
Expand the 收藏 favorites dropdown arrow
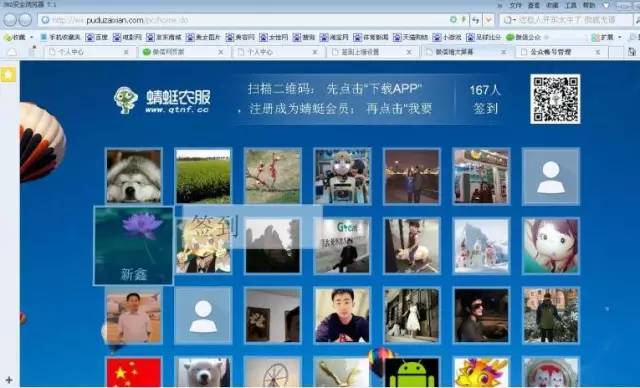pos(31,37)
